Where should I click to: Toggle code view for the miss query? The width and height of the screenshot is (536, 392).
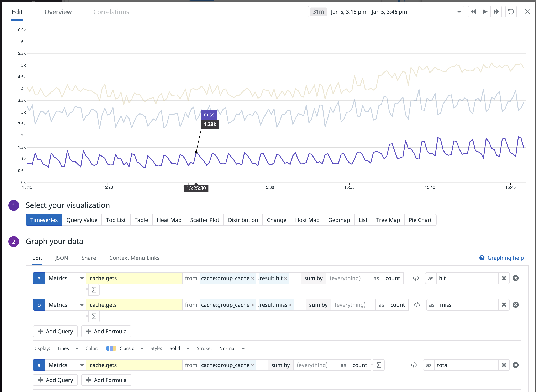(x=417, y=305)
